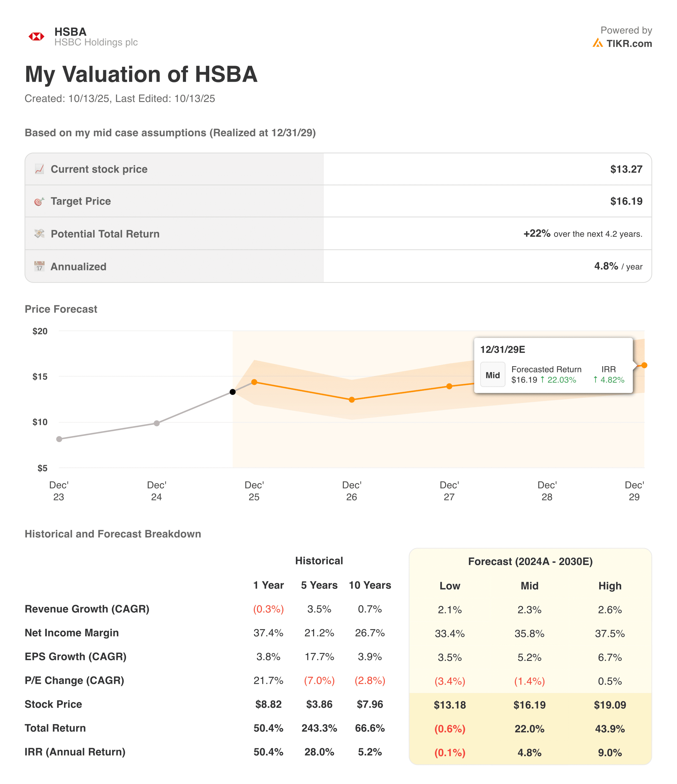Viewport: 677px width, 784px height.
Task: Click the gray Dec '24 historical data point
Action: pos(157,423)
